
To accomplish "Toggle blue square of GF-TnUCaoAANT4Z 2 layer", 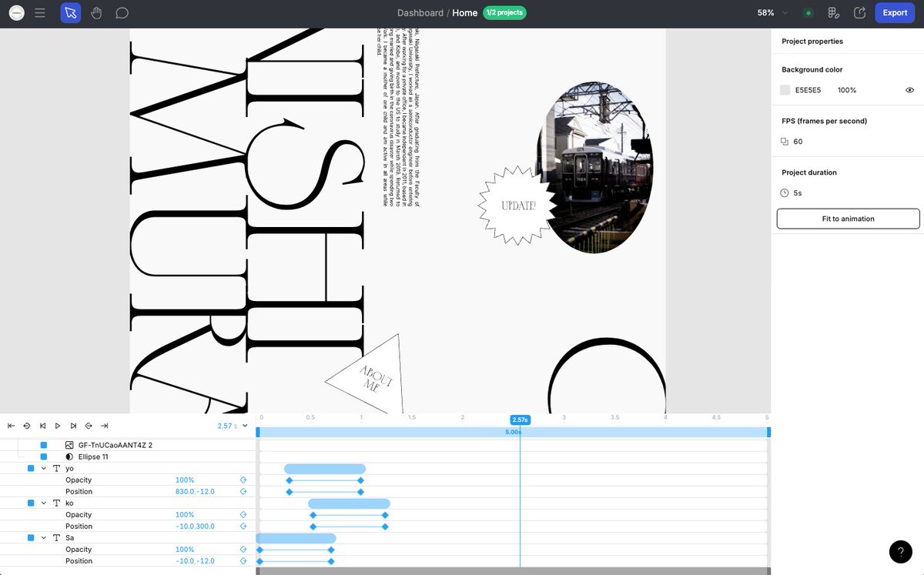I will [44, 445].
